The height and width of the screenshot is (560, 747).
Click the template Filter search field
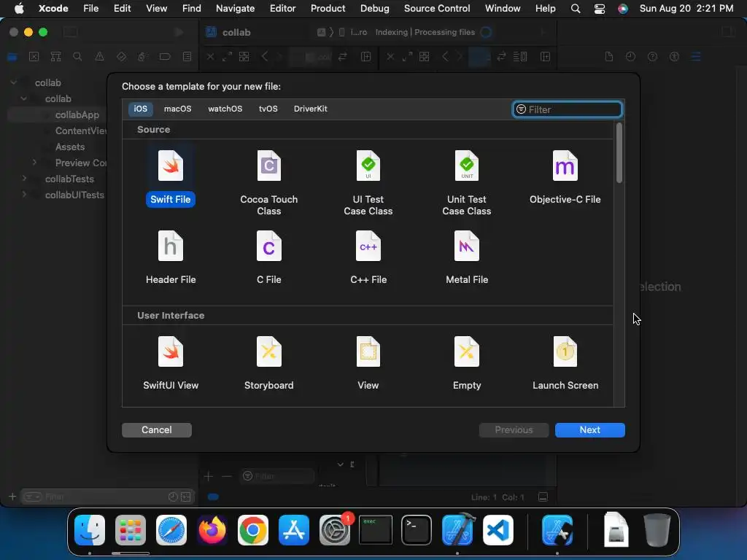click(x=567, y=109)
